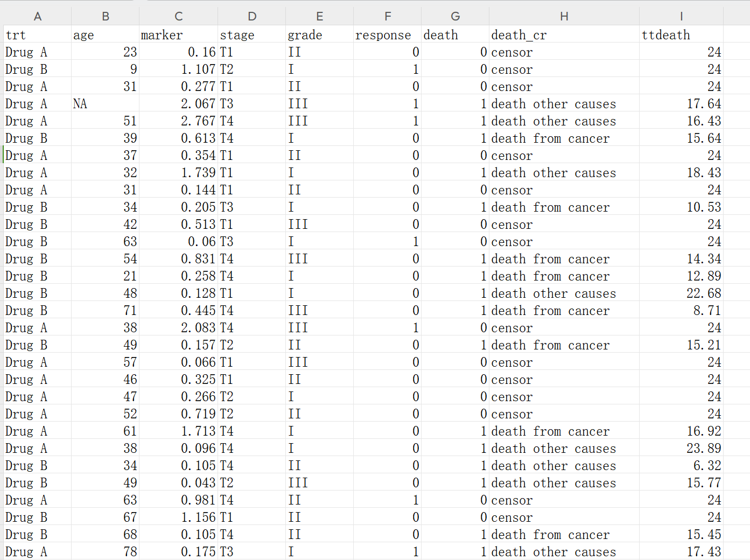Click the 'grade' header cell
This screenshot has height=560, width=750.
[319, 34]
